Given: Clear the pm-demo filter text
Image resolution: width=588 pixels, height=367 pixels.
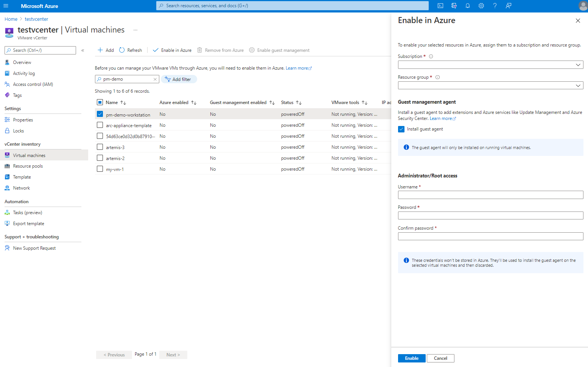Looking at the screenshot, I should pyautogui.click(x=155, y=79).
